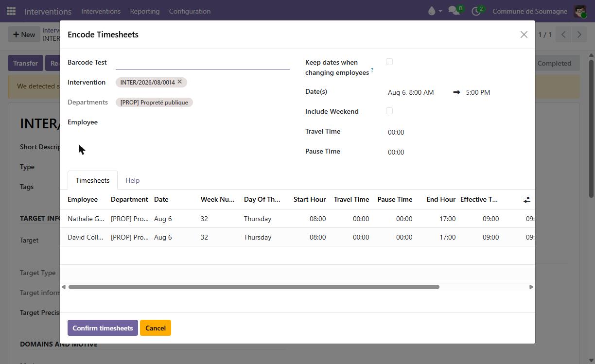Screen dimensions: 595x364
Task: Click the left arrow of horizontal scrollbar
Action: 64,287
